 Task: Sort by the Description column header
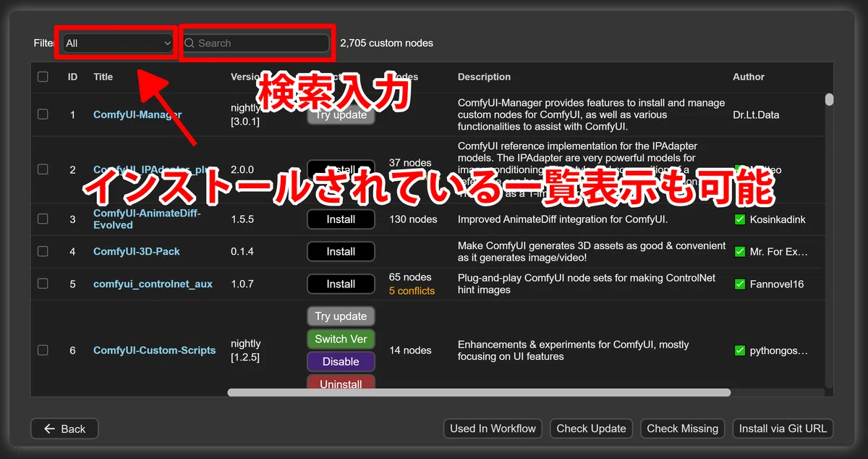click(x=484, y=77)
